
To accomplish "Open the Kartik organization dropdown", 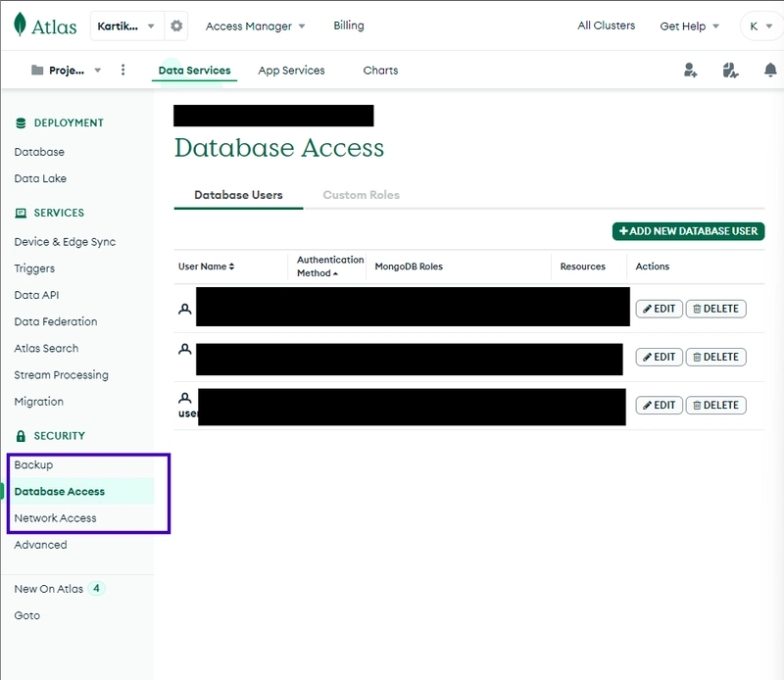I will pyautogui.click(x=126, y=26).
